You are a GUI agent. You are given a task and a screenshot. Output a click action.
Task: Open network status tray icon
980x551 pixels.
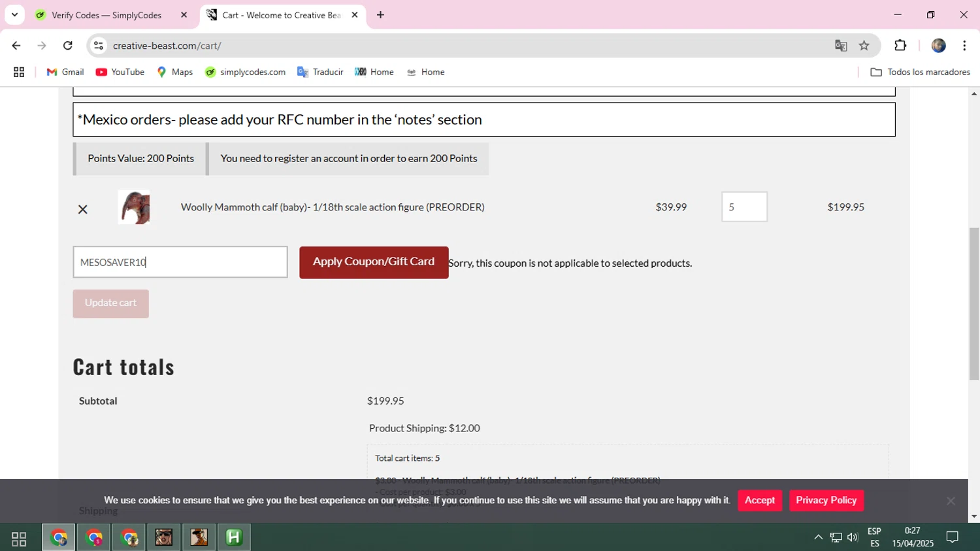pyautogui.click(x=836, y=537)
